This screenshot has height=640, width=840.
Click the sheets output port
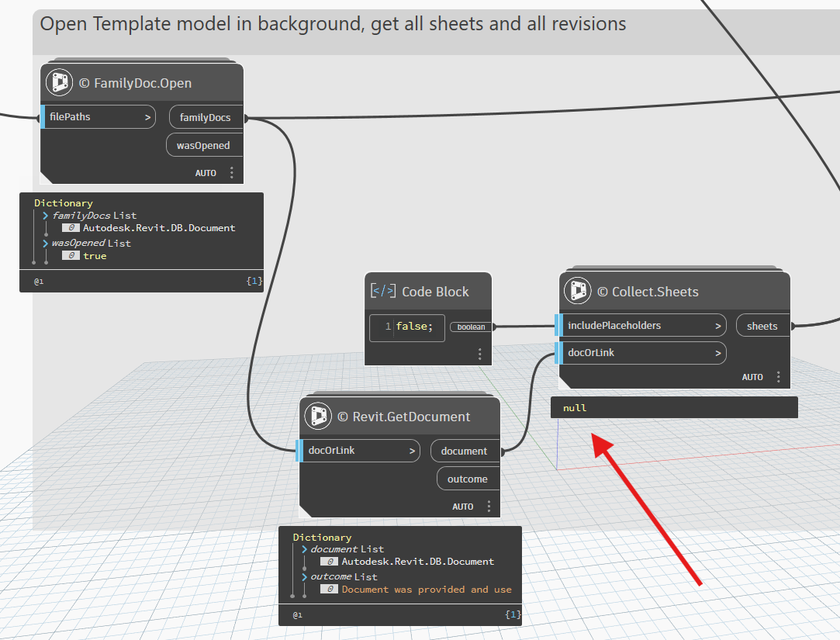763,326
